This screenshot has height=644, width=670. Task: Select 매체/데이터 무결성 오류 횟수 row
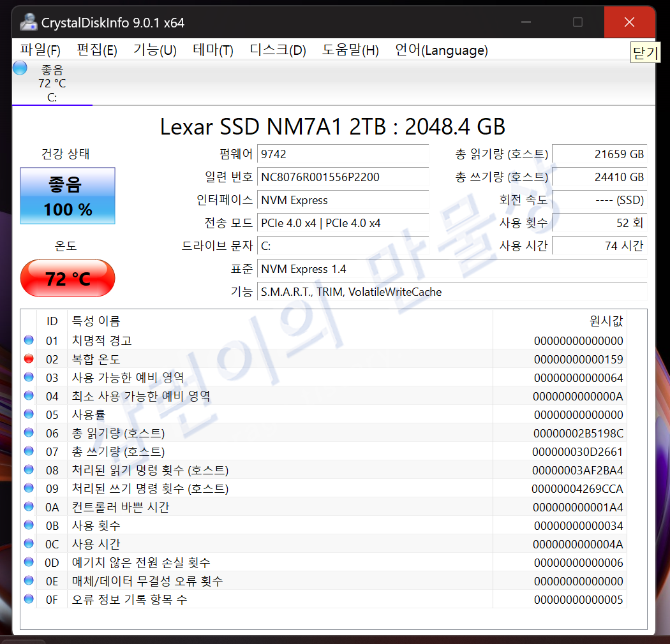click(324, 581)
